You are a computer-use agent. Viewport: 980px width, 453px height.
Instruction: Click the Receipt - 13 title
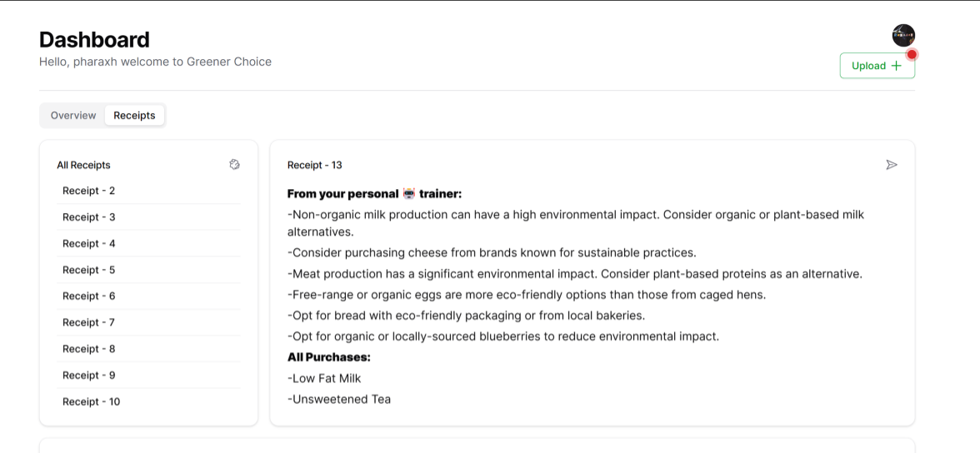[x=315, y=165]
